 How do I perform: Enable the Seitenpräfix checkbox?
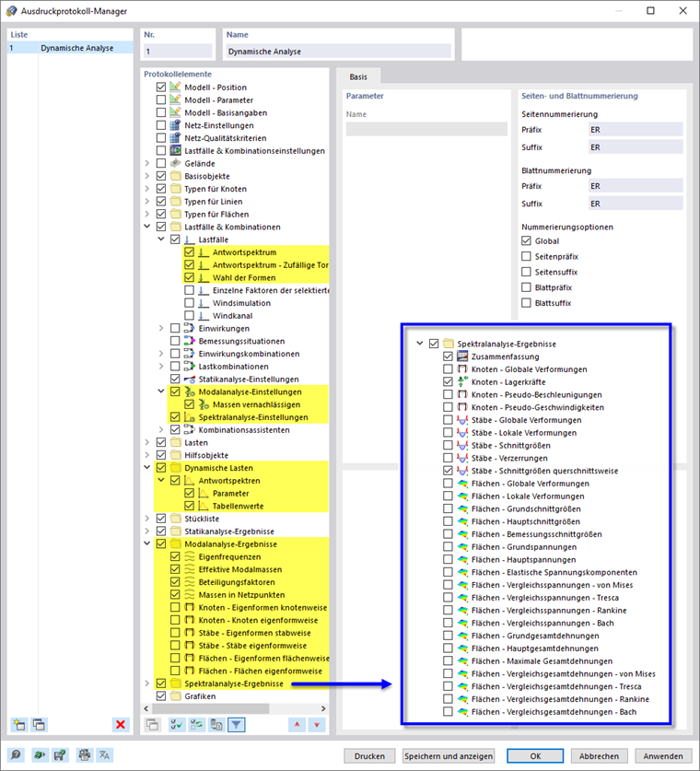click(x=526, y=256)
